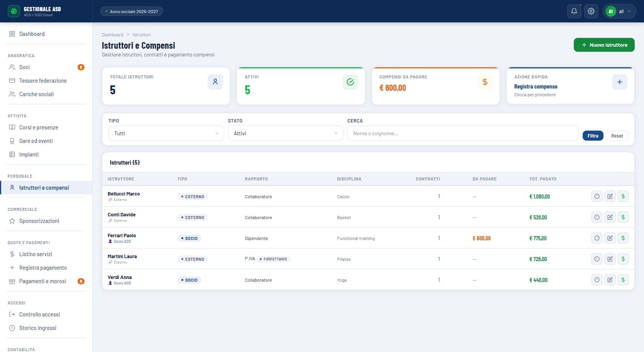Viewport: 644px width, 352px height.
Task: Open Controllo accessi in the sidebar
Action: [x=46, y=315]
